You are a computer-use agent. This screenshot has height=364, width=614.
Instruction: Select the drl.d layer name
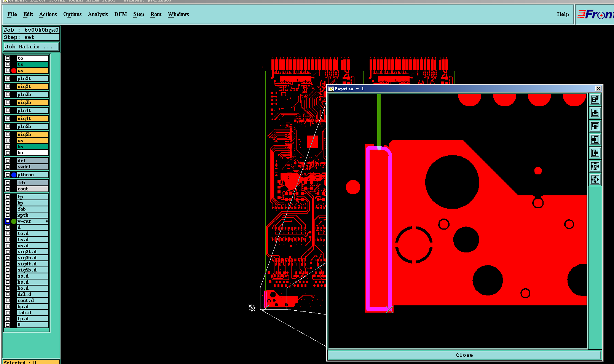[x=33, y=294]
